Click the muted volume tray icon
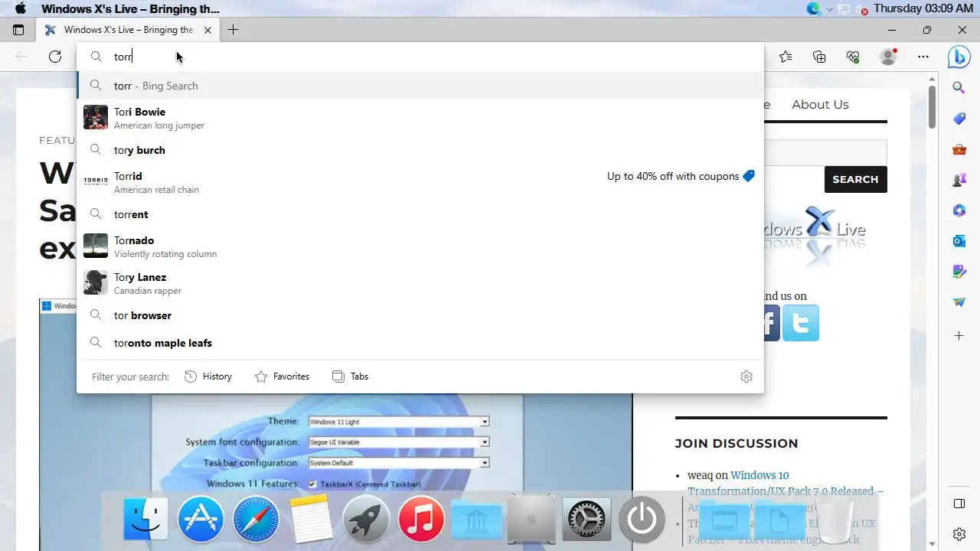The height and width of the screenshot is (551, 980). [862, 9]
